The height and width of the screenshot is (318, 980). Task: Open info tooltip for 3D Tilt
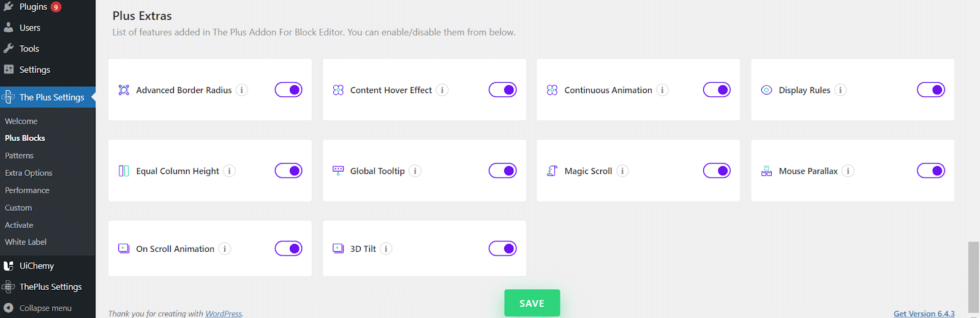pyautogui.click(x=386, y=249)
